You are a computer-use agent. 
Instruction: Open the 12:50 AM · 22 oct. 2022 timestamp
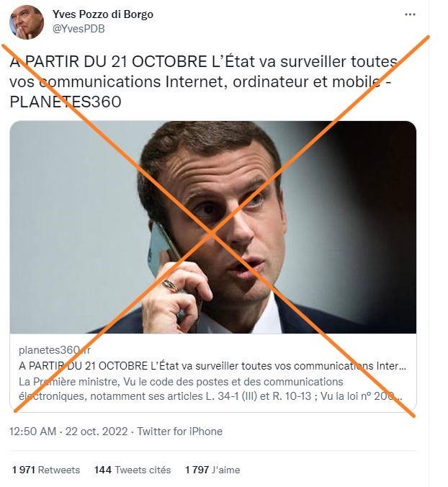(68, 432)
